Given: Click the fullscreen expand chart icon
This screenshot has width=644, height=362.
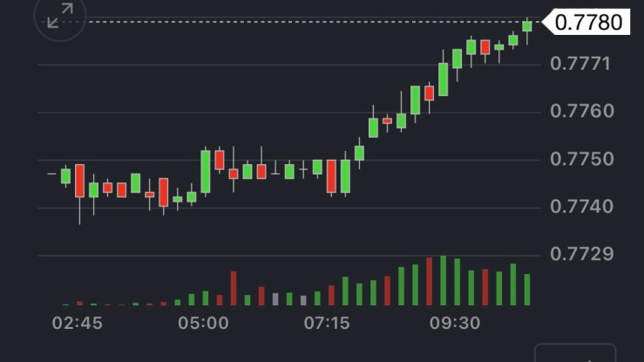Looking at the screenshot, I should tap(59, 17).
